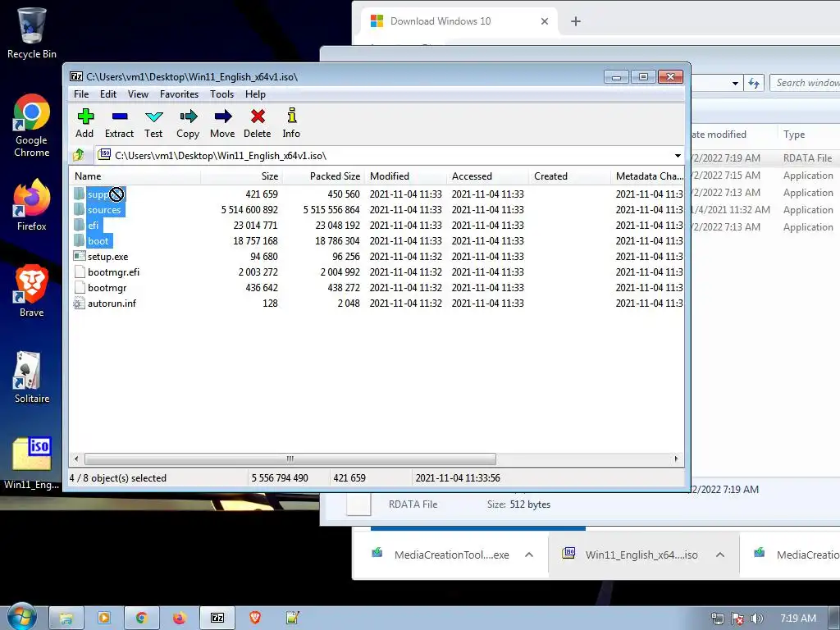This screenshot has height=630, width=840.
Task: Open the View menu
Action: click(x=138, y=94)
